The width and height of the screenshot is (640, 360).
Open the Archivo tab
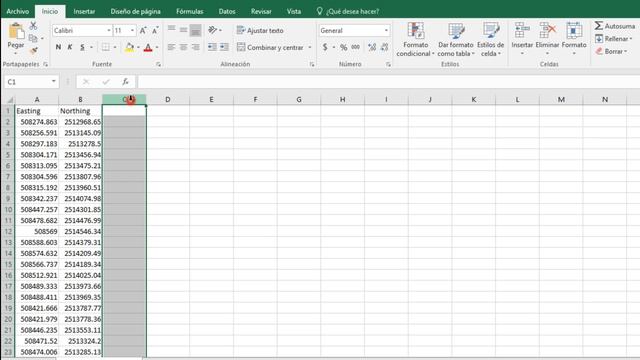(x=18, y=11)
